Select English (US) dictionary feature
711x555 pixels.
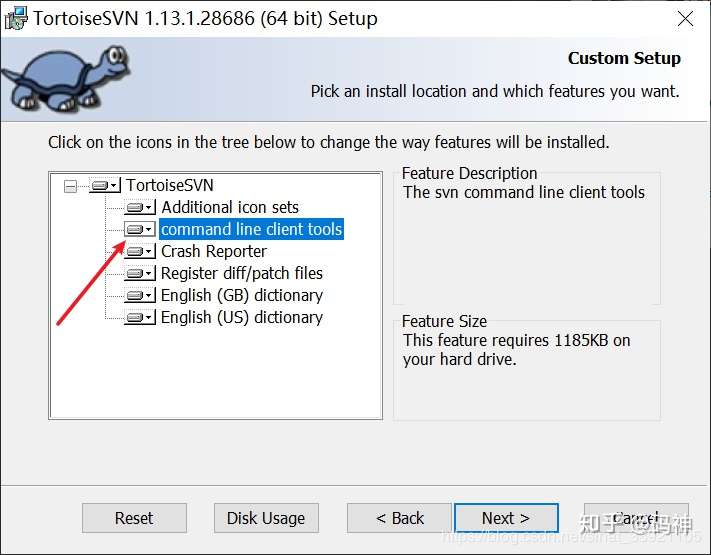click(242, 317)
